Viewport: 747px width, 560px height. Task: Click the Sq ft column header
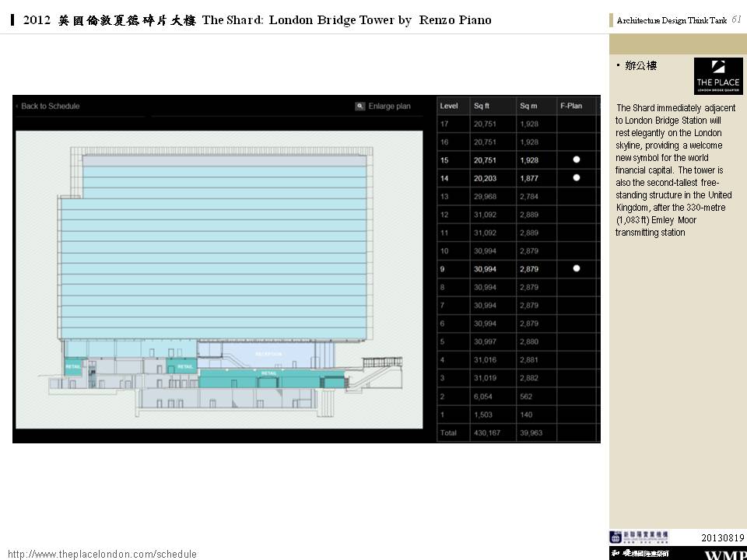tap(482, 106)
